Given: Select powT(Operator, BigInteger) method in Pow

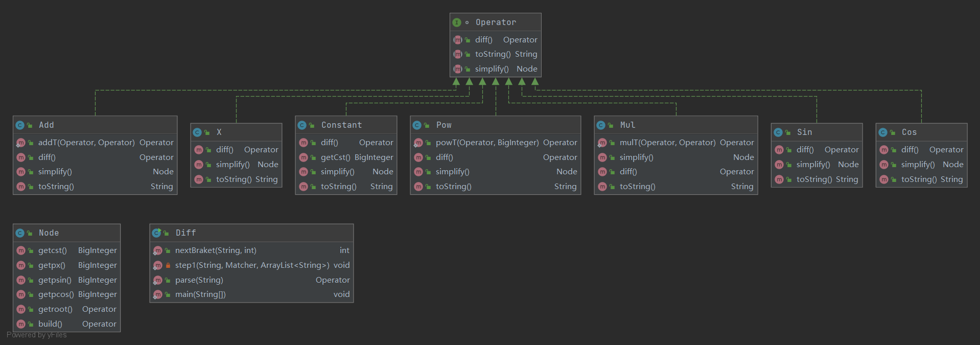Looking at the screenshot, I should pyautogui.click(x=487, y=143).
